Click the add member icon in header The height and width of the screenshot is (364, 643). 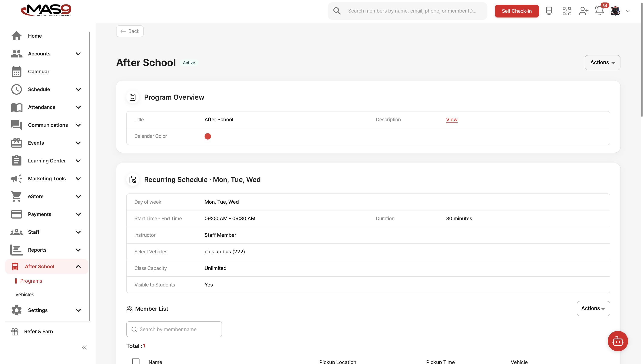pos(584,11)
